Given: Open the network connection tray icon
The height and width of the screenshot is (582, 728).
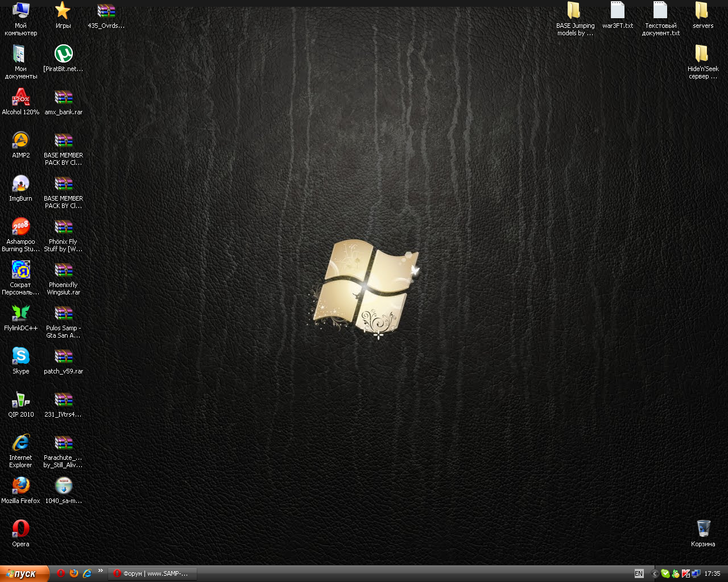Looking at the screenshot, I should 696,573.
